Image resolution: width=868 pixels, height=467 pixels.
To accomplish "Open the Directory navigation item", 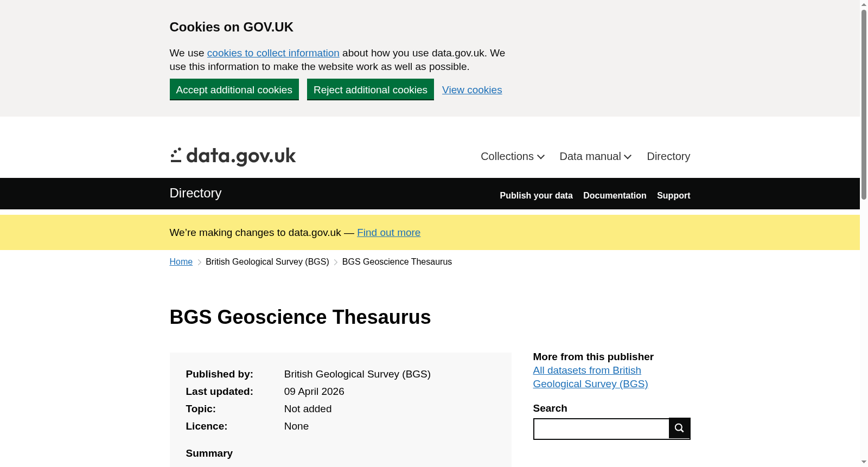I will 668,156.
